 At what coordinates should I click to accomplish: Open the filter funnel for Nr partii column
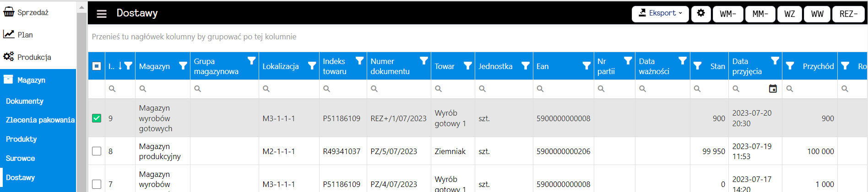click(x=628, y=61)
